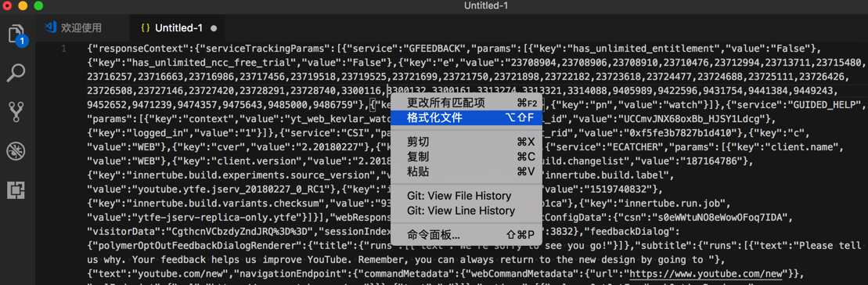
Task: Click the VS Code logo on 欢迎使用 tab
Action: click(51, 27)
